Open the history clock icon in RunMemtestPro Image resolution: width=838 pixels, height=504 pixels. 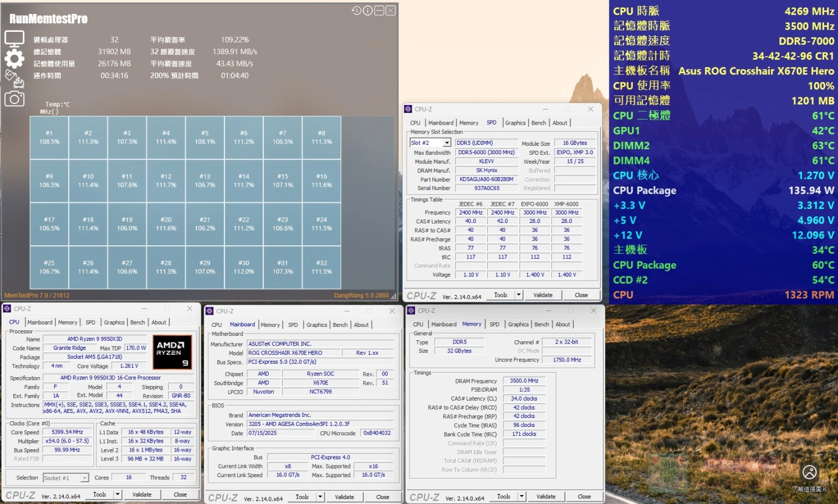[356, 11]
